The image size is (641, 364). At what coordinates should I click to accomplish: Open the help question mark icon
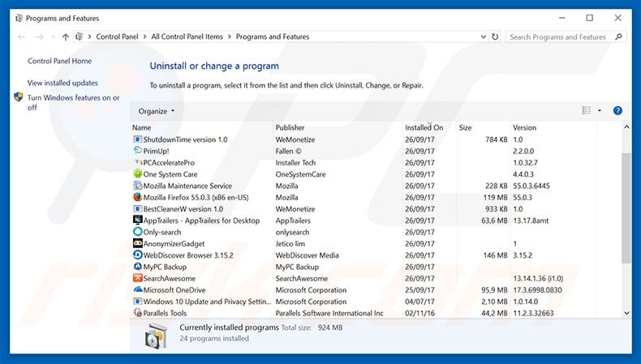tap(617, 111)
